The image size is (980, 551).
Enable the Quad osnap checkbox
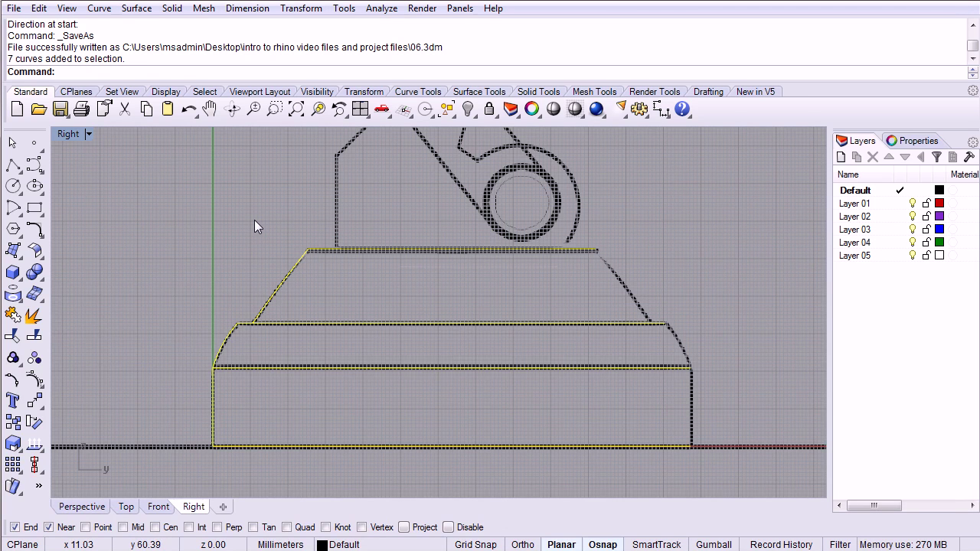coord(287,527)
